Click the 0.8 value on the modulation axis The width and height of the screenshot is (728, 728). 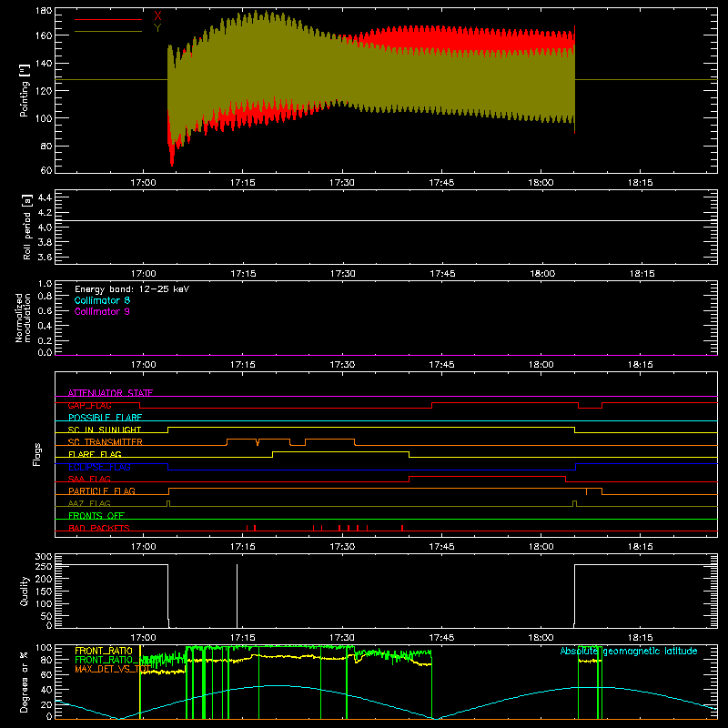point(45,297)
